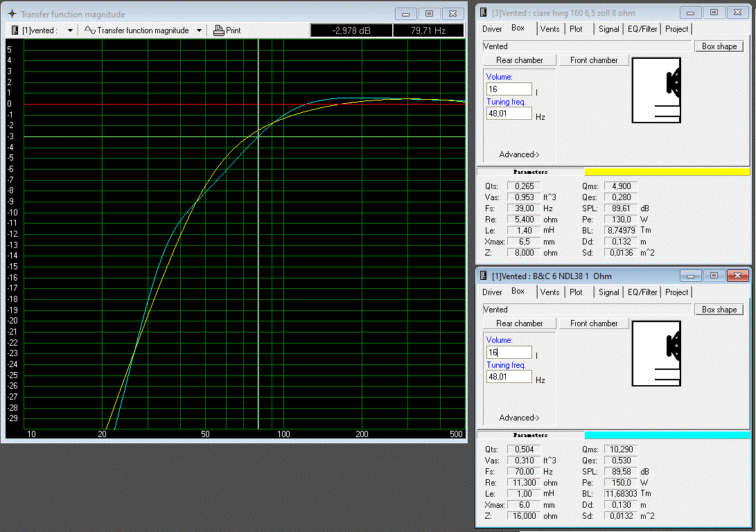756x532 pixels.
Task: Click Tuning freq. field in ciare hwg window
Action: tap(509, 114)
